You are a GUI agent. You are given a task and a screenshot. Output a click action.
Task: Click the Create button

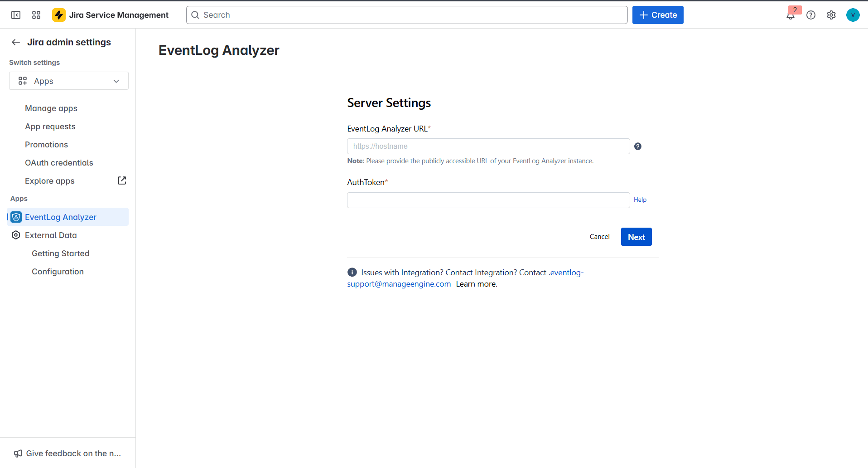coord(658,15)
